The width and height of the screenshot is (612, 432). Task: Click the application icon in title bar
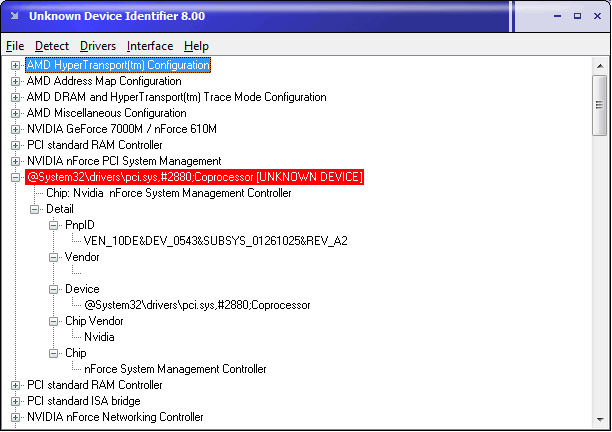[15, 16]
